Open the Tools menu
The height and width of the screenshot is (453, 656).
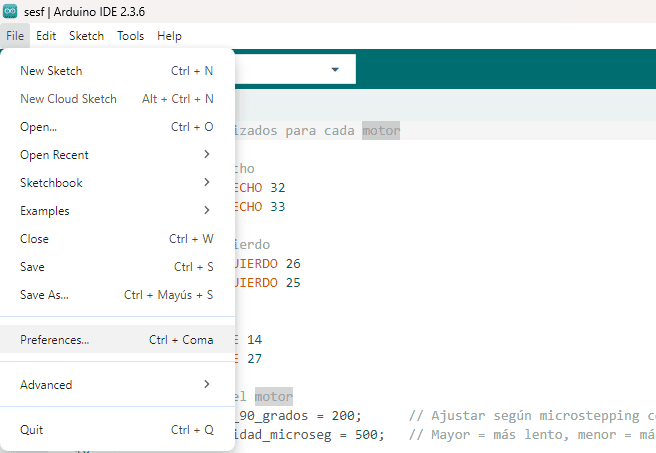coord(130,35)
